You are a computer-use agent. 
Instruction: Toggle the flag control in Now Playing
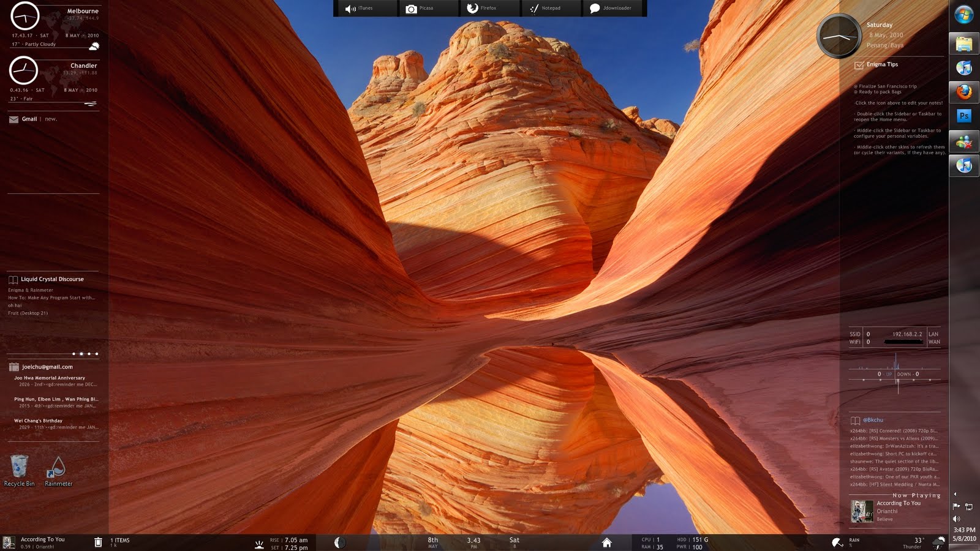pyautogui.click(x=957, y=506)
